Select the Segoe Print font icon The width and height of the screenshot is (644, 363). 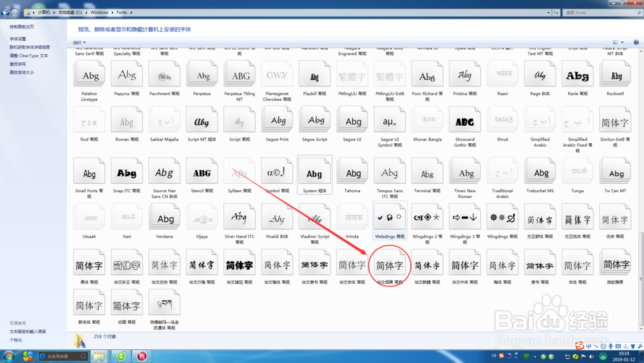click(277, 120)
